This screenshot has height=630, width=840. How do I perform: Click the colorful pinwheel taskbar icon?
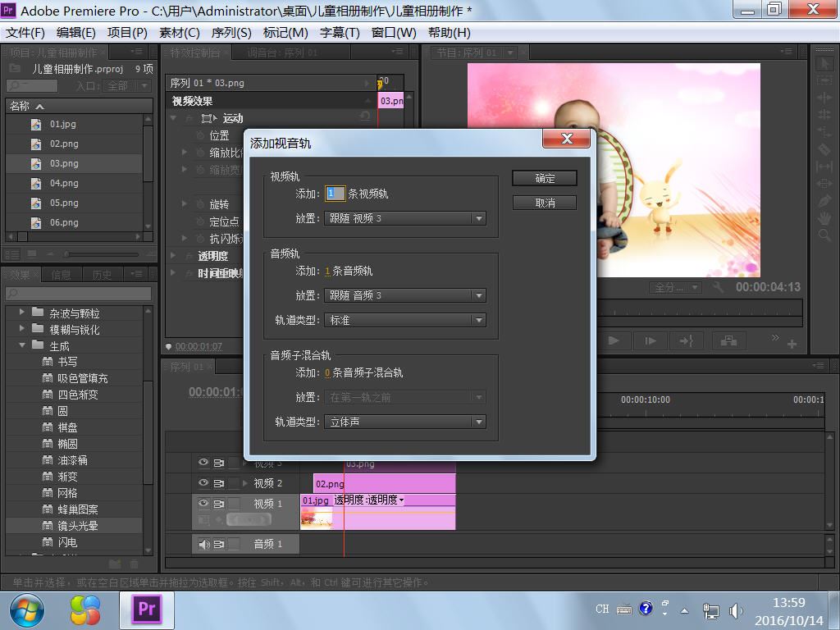click(85, 610)
